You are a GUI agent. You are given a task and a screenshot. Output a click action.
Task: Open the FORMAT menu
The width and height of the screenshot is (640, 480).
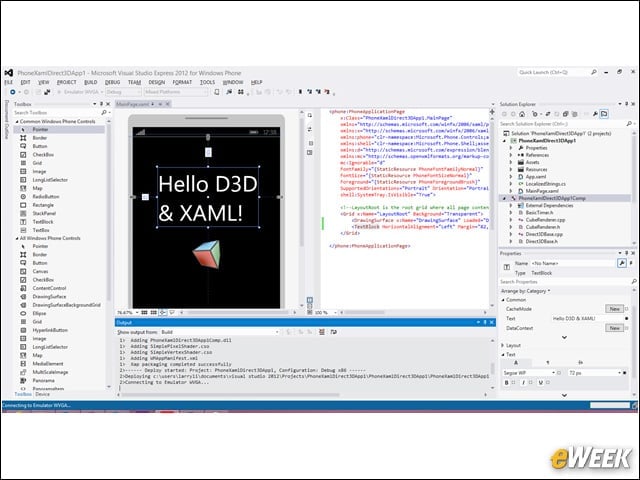182,82
